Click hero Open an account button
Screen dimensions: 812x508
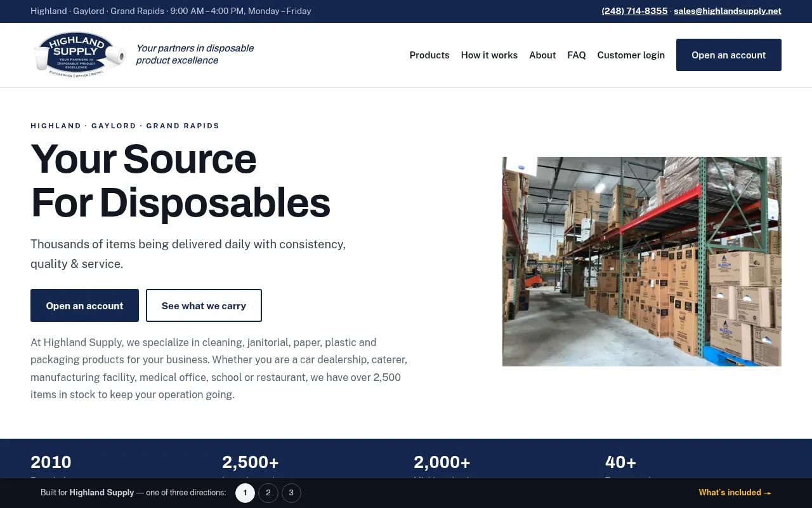click(84, 305)
